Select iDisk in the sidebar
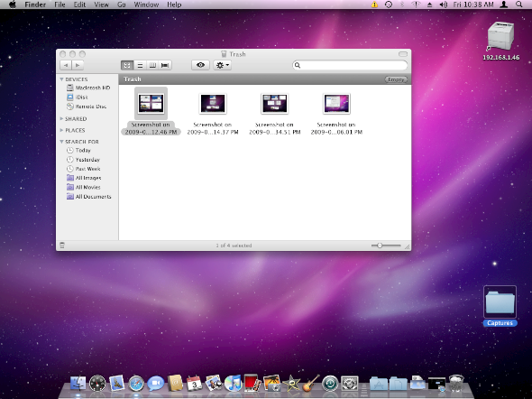 tap(78, 97)
